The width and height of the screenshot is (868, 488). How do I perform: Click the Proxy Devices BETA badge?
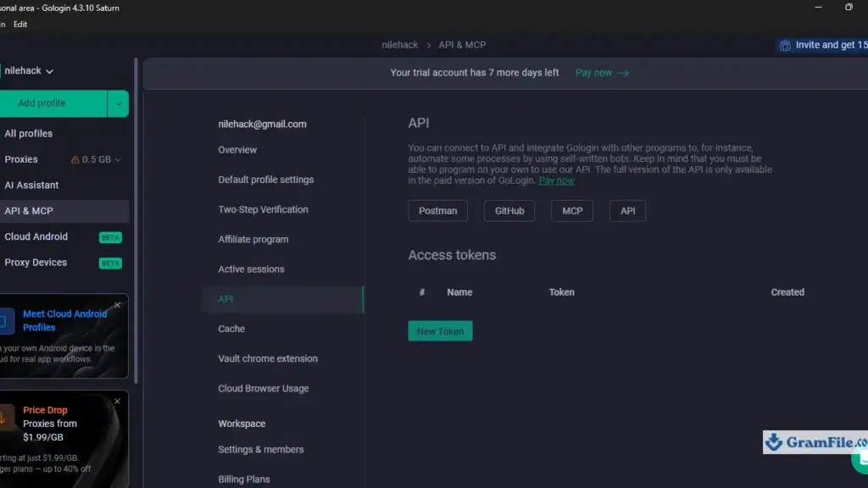(x=110, y=263)
